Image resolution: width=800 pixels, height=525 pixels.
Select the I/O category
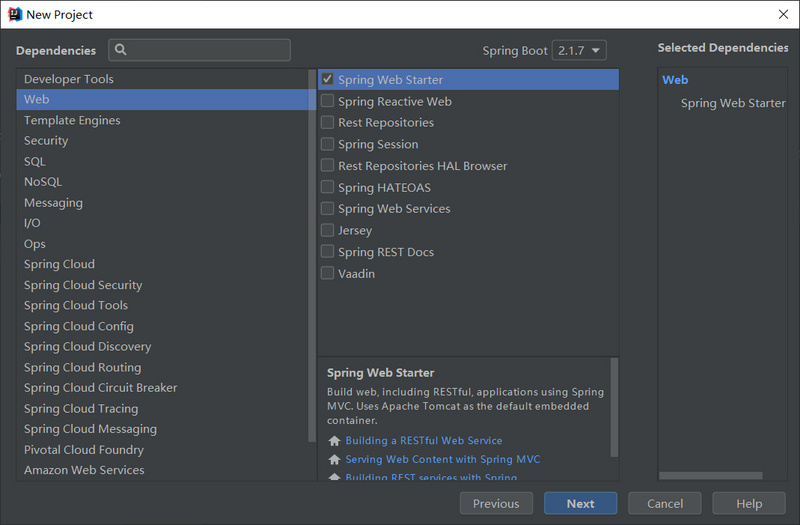click(x=163, y=223)
